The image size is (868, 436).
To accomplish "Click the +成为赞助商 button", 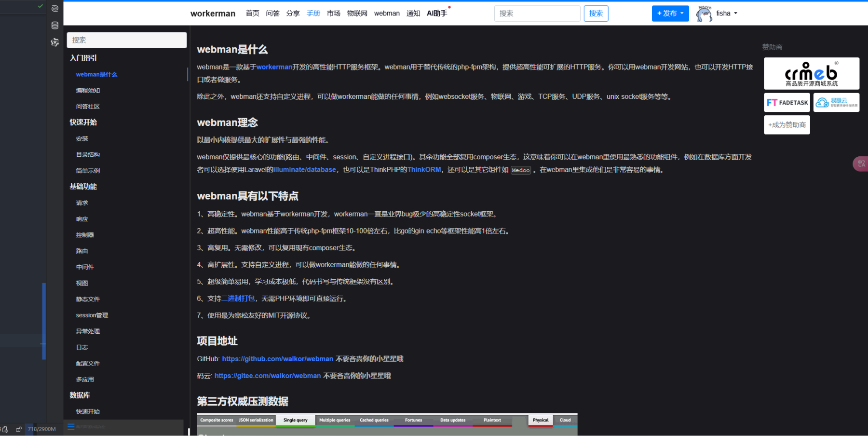I will 787,125.
